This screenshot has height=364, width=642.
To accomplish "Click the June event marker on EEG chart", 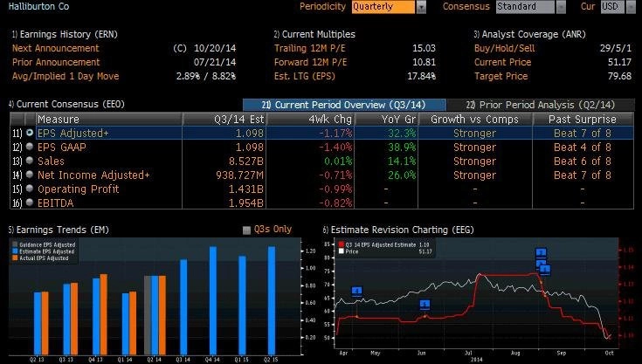I will (x=425, y=305).
